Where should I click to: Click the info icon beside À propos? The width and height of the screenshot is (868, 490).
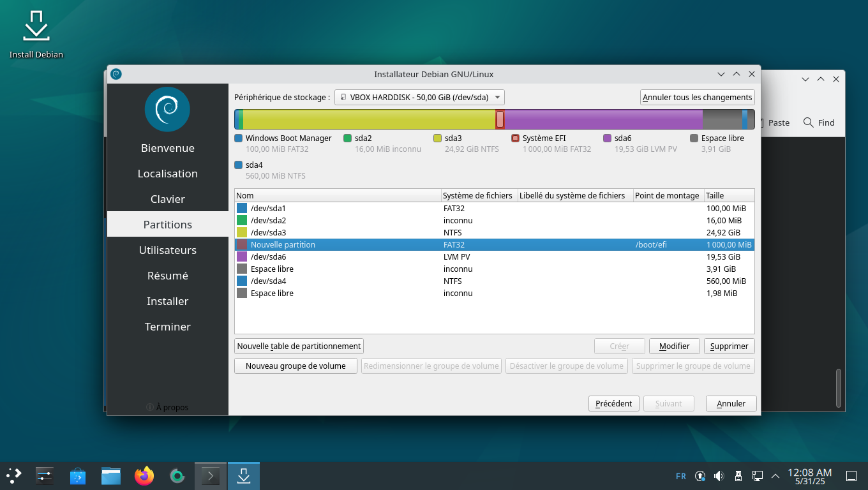pyautogui.click(x=150, y=407)
